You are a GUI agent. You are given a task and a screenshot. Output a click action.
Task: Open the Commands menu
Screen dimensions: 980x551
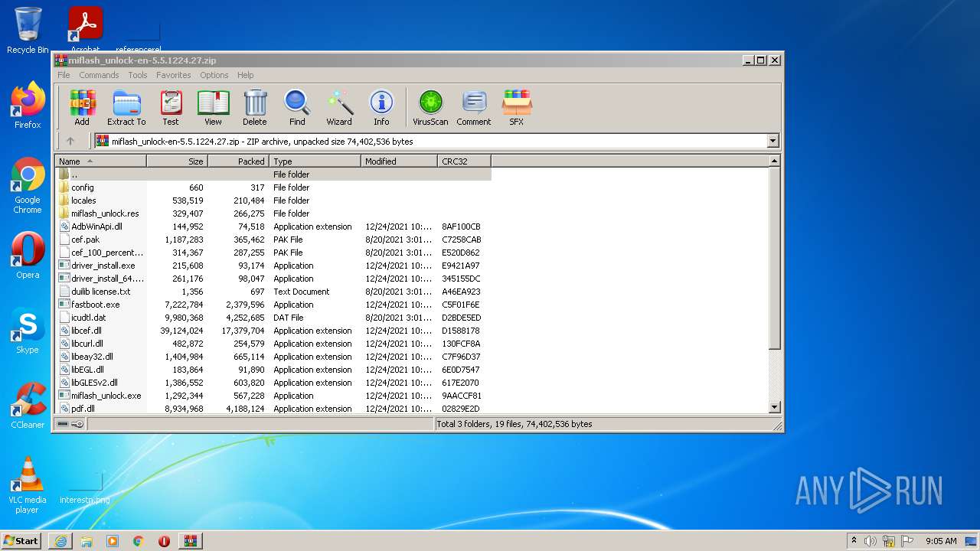pos(99,75)
